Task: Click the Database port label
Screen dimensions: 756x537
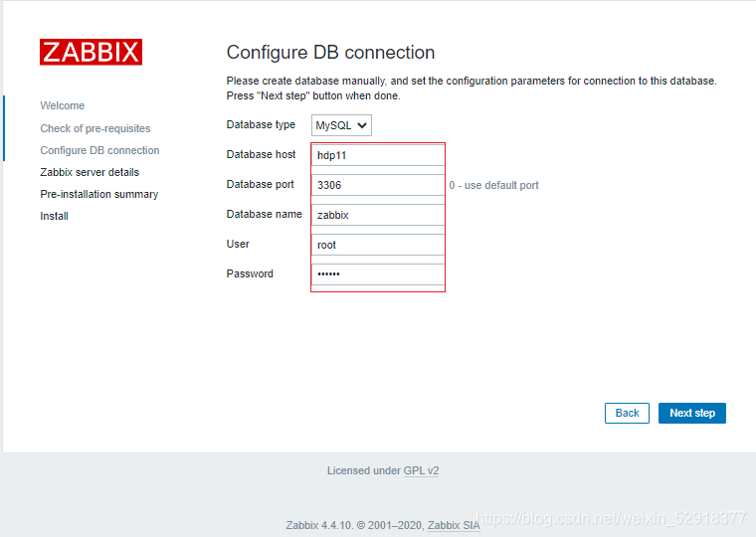Action: point(260,184)
